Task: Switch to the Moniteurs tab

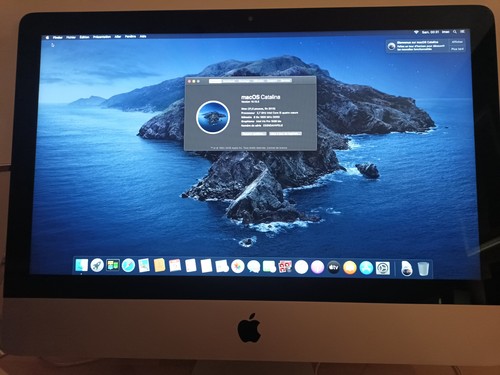Action: 230,81
